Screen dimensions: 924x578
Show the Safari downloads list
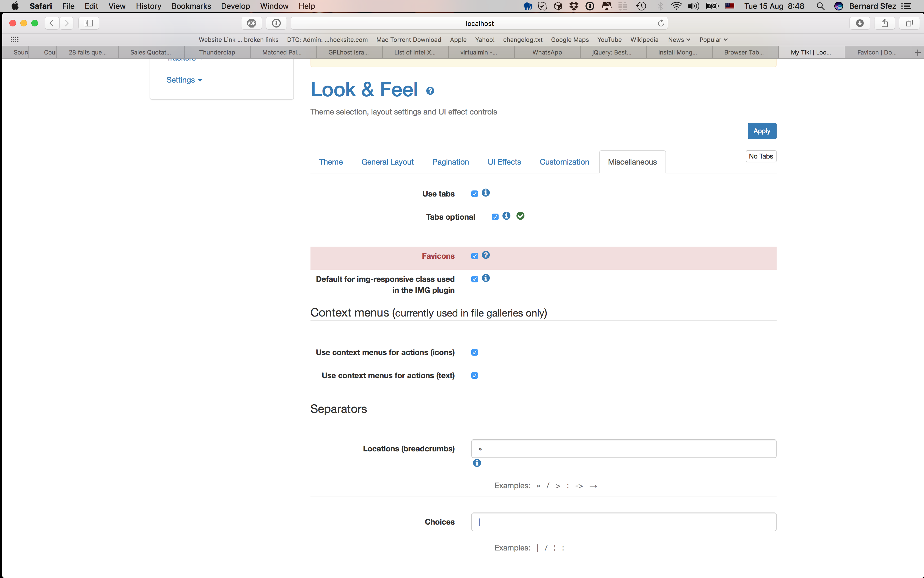(859, 23)
